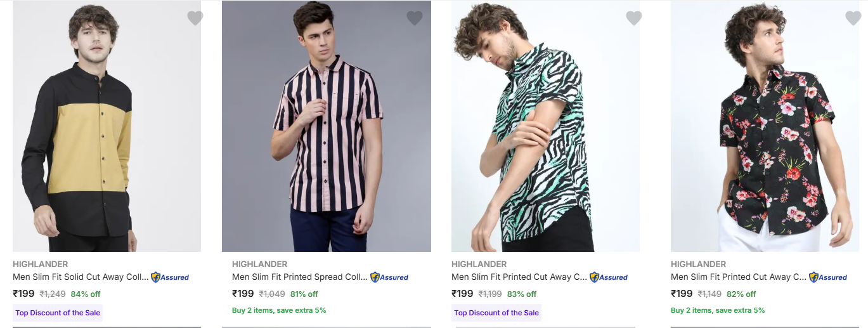The height and width of the screenshot is (328, 868).
Task: Click Assured badge on Printed Spread Collar shirt
Action: 389,277
